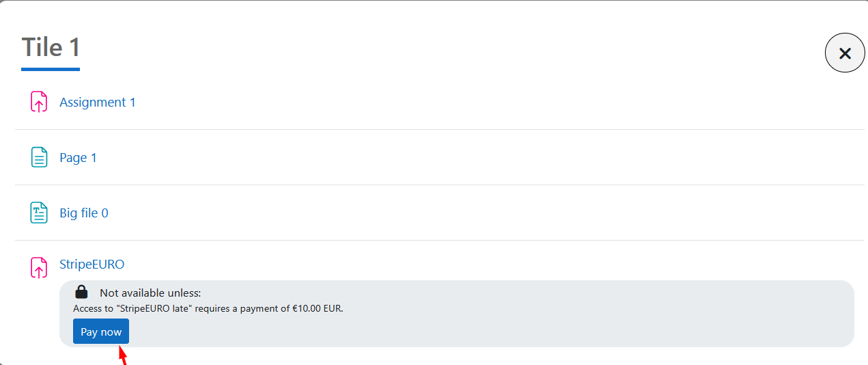Open the Assignment 1 link

point(98,103)
